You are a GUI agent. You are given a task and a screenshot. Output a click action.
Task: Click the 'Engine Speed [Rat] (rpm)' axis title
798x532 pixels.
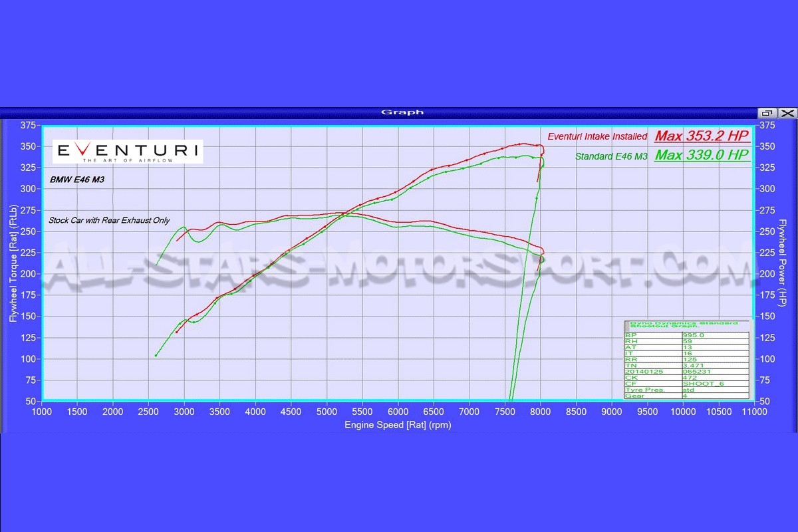point(398,424)
